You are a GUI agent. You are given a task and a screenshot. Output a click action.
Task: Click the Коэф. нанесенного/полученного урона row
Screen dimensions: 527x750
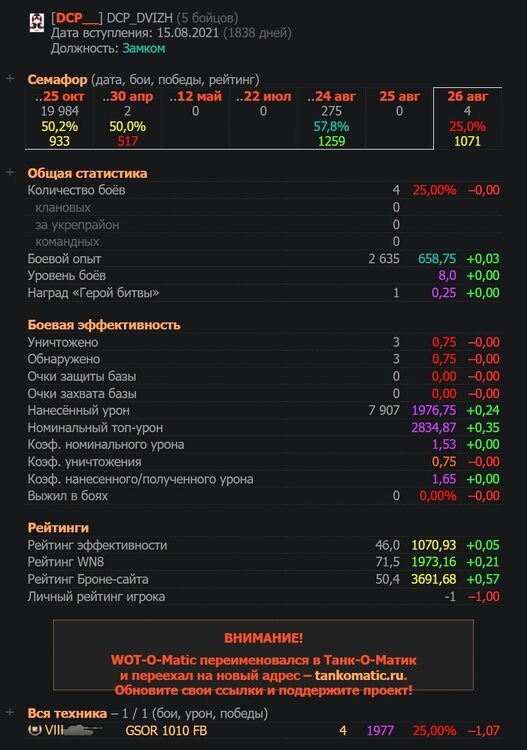(x=264, y=479)
